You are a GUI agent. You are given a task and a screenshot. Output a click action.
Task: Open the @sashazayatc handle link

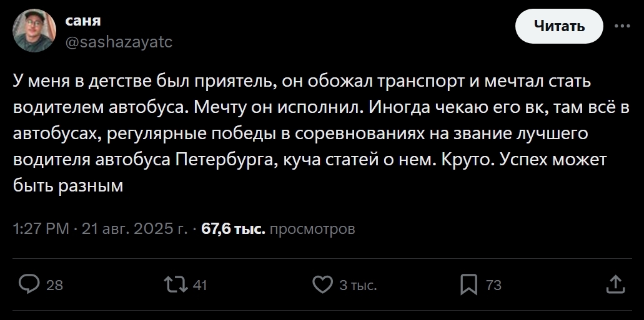[x=119, y=42]
